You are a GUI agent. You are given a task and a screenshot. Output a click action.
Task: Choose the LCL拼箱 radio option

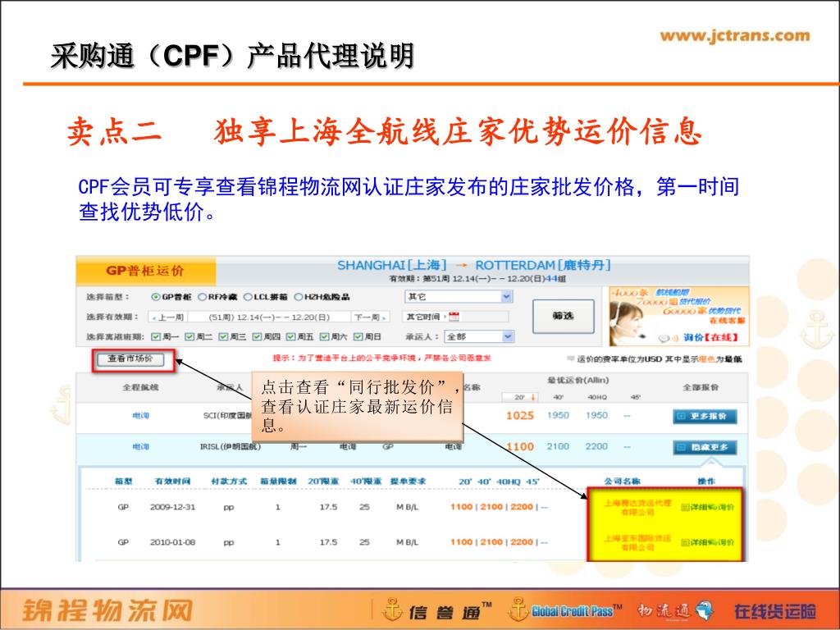coord(248,297)
